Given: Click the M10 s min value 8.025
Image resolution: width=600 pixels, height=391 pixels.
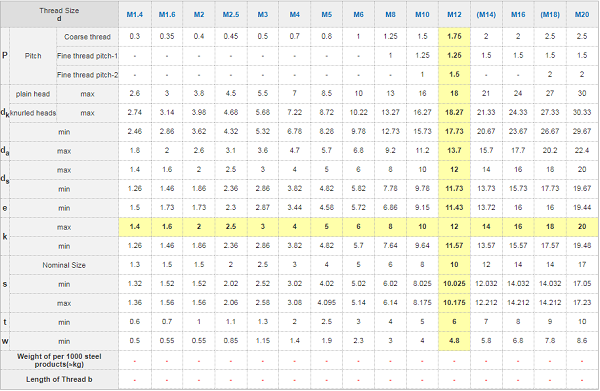Looking at the screenshot, I should 422,283.
